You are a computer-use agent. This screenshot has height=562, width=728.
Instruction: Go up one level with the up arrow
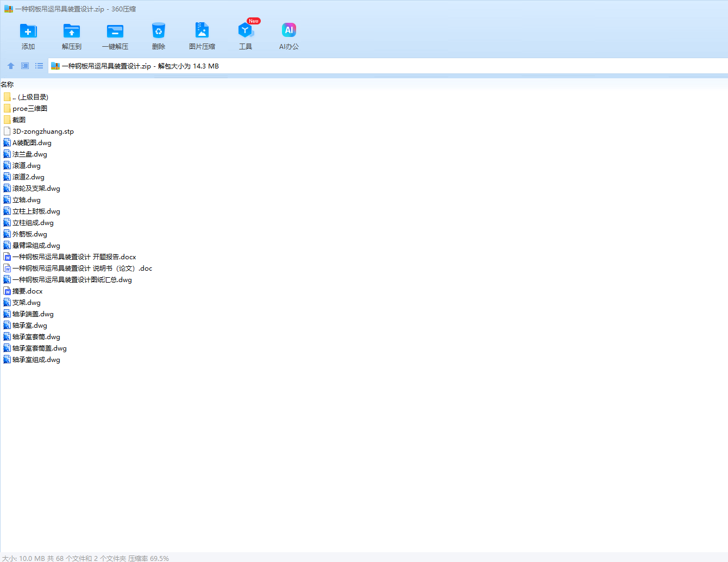click(11, 66)
